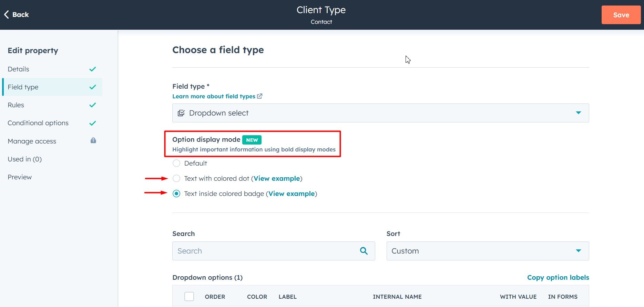Viewport: 644px width, 307px height.
Task: View example for colored badge mode
Action: [292, 194]
